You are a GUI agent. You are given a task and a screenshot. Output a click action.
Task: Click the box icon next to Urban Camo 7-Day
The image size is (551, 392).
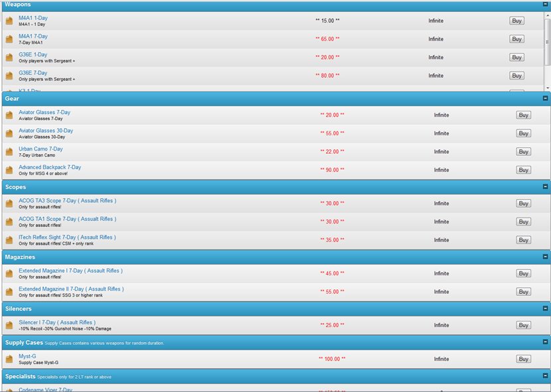coord(9,152)
